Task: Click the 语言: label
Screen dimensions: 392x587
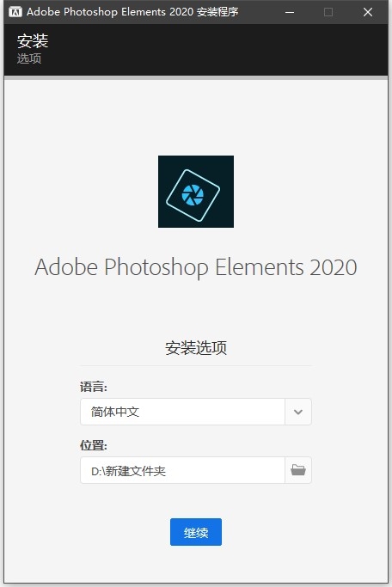Action: (x=94, y=387)
